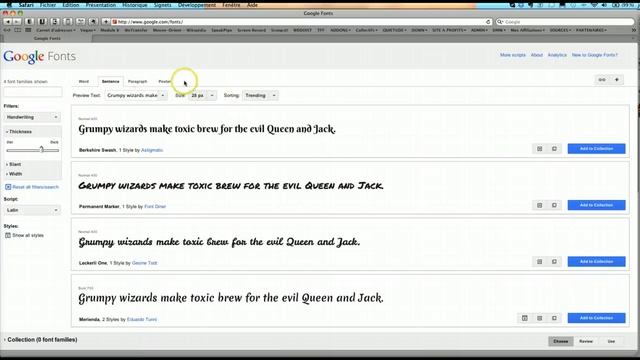Open the Sorting Trending dropdown

point(260,95)
